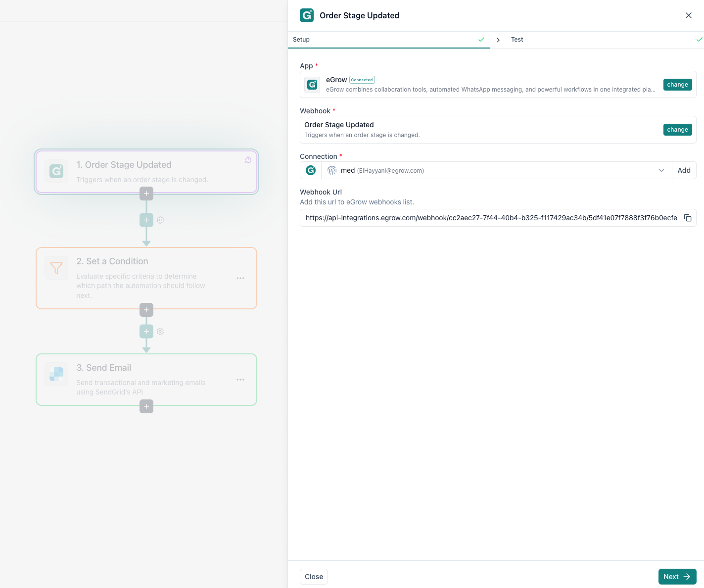The image size is (704, 588).
Task: Open the med connection selector
Action: [490, 170]
